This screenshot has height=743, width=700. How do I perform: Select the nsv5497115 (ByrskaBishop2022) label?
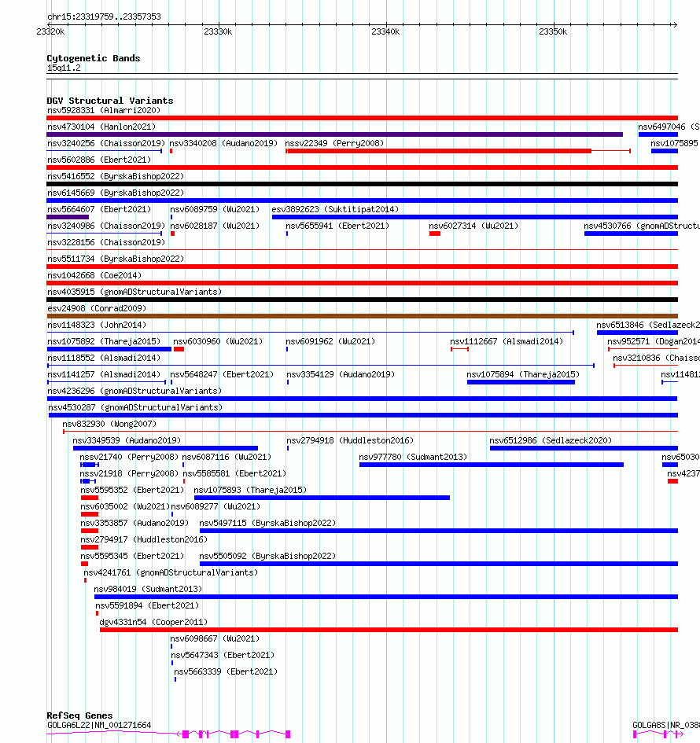click(267, 524)
